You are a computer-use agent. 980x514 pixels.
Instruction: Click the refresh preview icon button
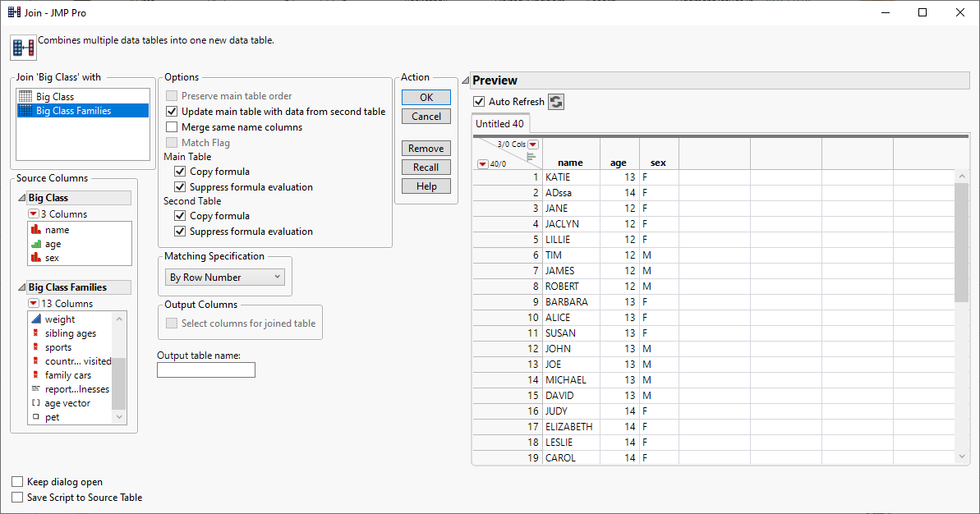(x=556, y=102)
